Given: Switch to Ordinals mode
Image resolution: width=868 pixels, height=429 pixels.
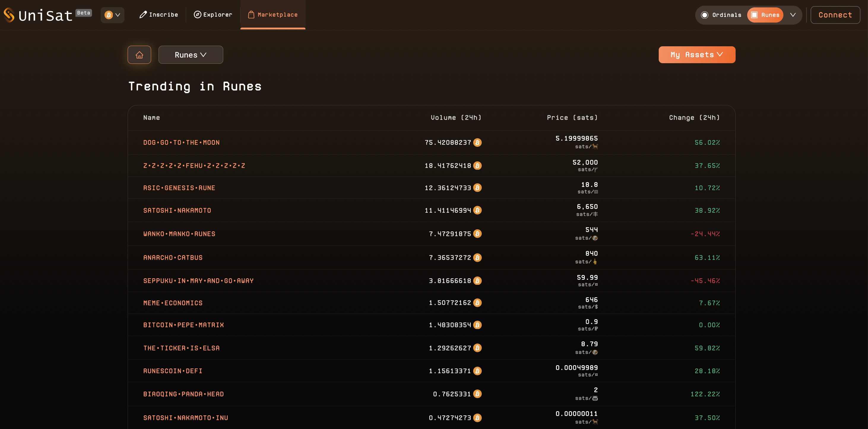Looking at the screenshot, I should tap(721, 15).
